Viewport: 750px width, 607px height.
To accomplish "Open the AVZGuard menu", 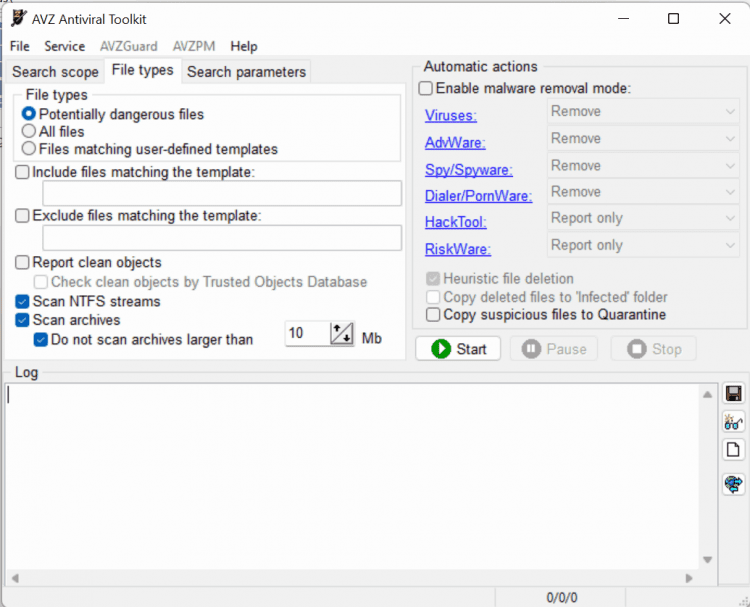I will [129, 46].
